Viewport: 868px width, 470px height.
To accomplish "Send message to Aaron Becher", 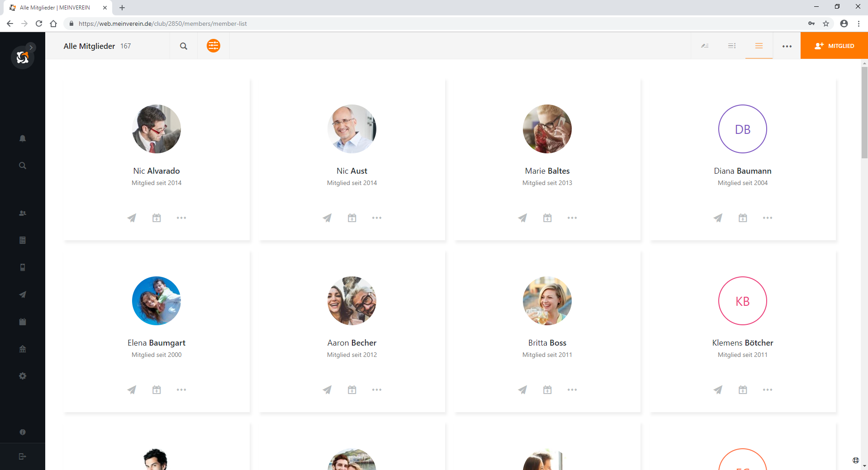I will pos(327,390).
